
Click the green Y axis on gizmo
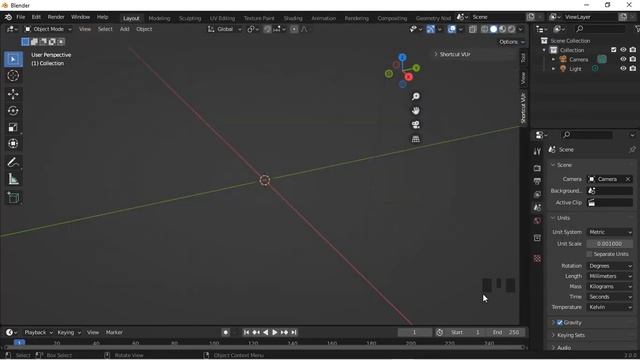[416, 68]
